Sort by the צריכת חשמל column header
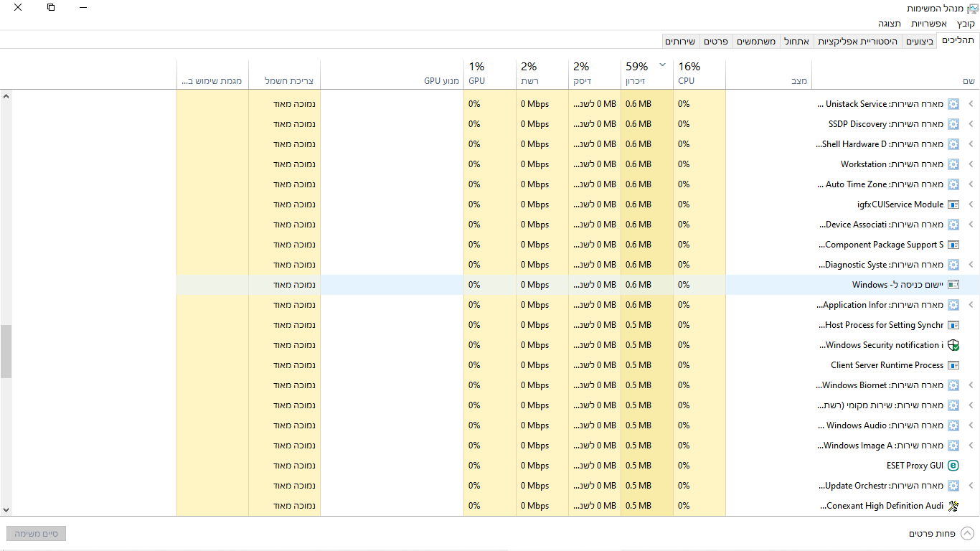 285,73
